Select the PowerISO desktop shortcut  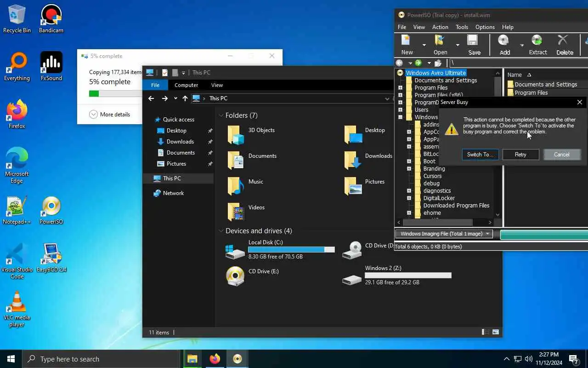(x=51, y=210)
